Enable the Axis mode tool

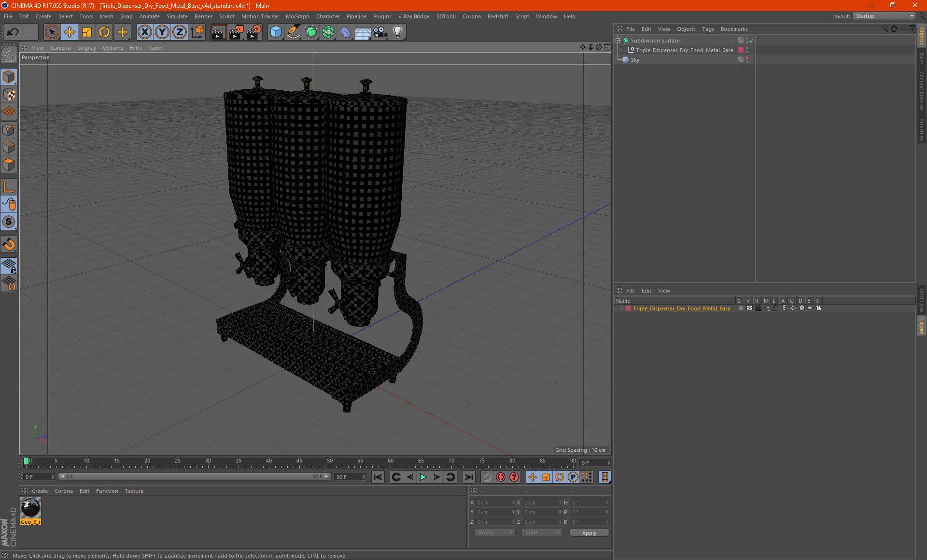[x=9, y=187]
